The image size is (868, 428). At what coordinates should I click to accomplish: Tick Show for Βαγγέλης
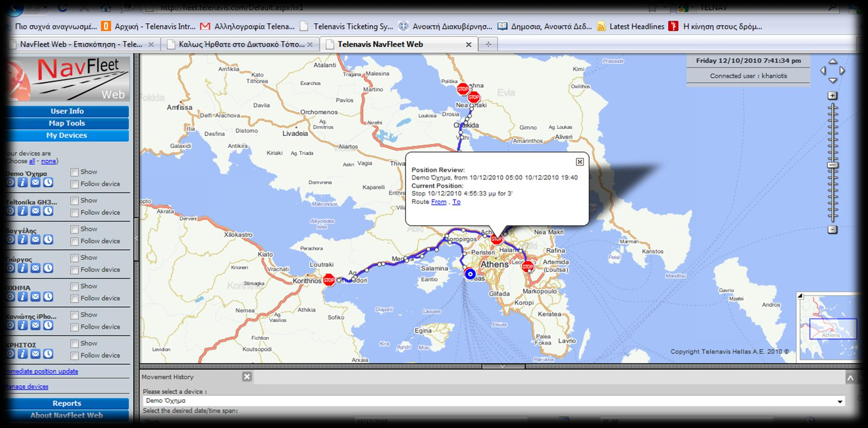point(75,229)
